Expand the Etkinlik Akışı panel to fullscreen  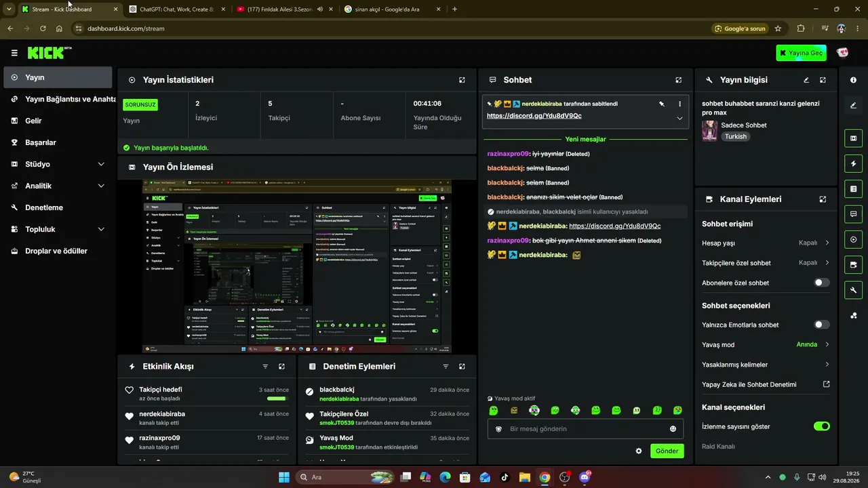[x=281, y=367]
